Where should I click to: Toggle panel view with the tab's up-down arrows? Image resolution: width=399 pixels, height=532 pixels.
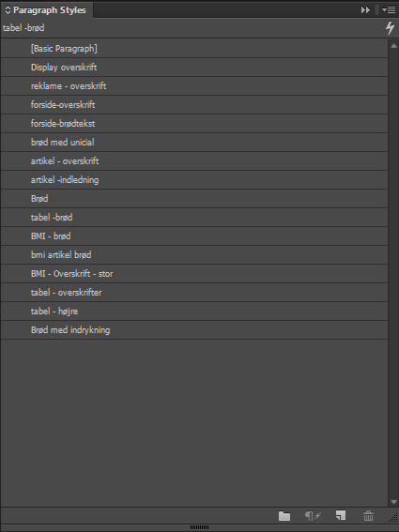(x=8, y=9)
